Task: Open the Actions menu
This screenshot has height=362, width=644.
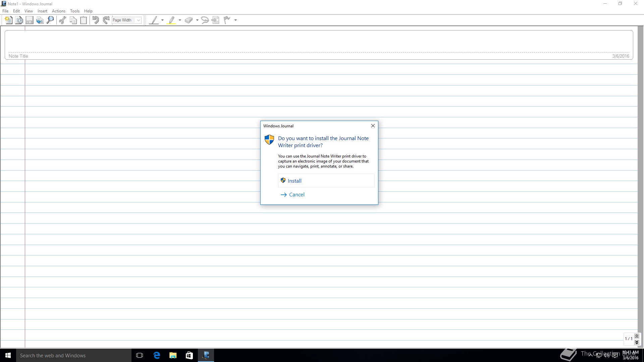Action: point(58,11)
